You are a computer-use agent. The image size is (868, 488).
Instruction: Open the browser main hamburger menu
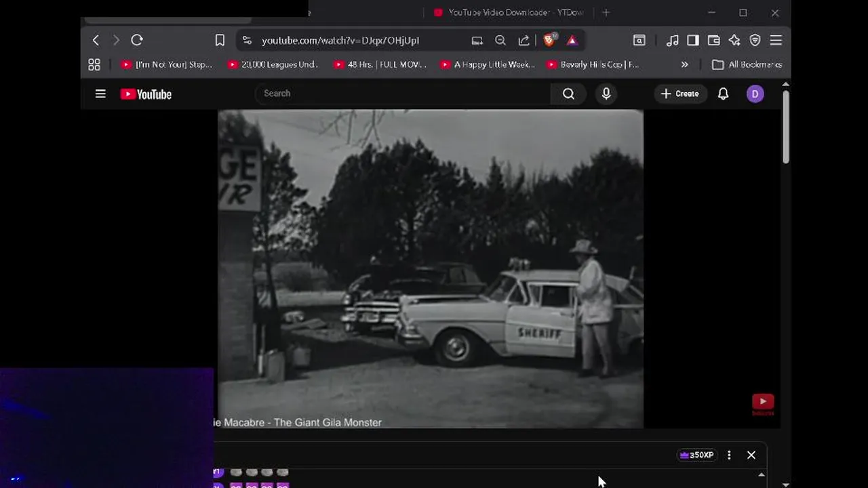point(776,41)
